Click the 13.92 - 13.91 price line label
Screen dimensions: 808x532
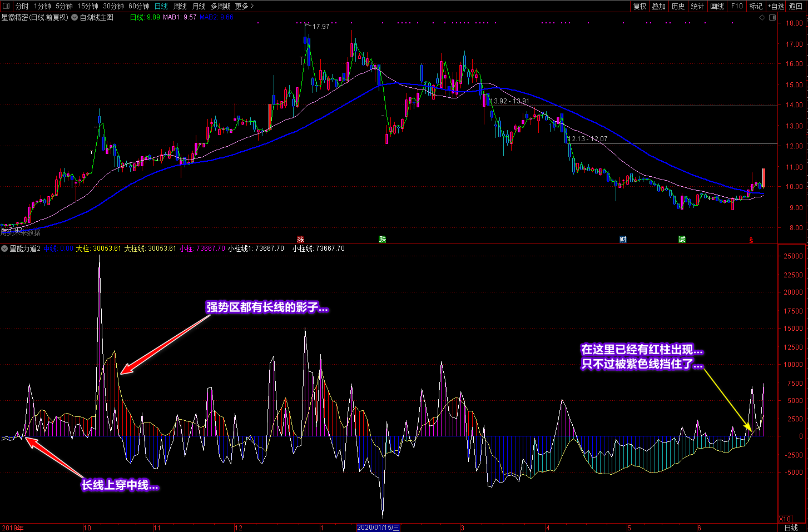pos(509,101)
